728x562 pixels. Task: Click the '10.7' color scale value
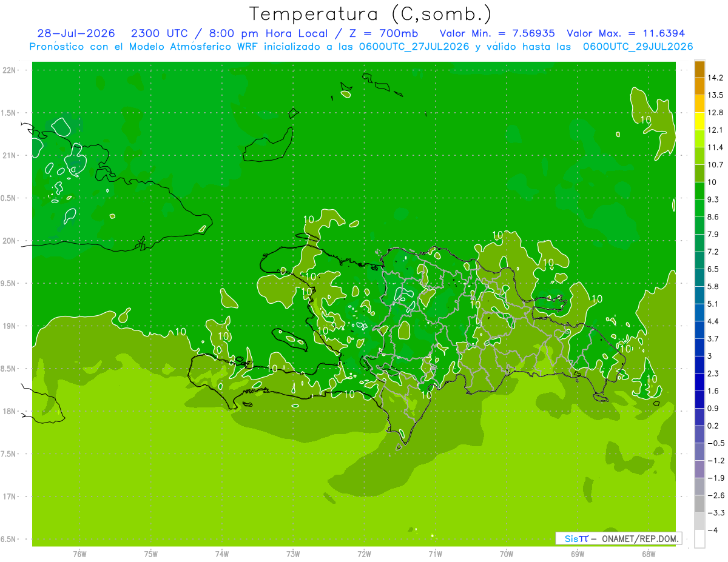click(x=715, y=165)
